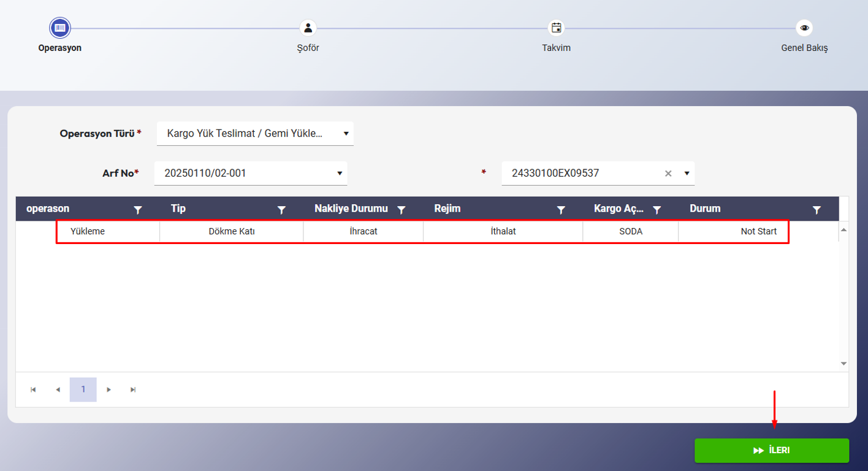Expand the Operasyon Türü dropdown

point(346,133)
